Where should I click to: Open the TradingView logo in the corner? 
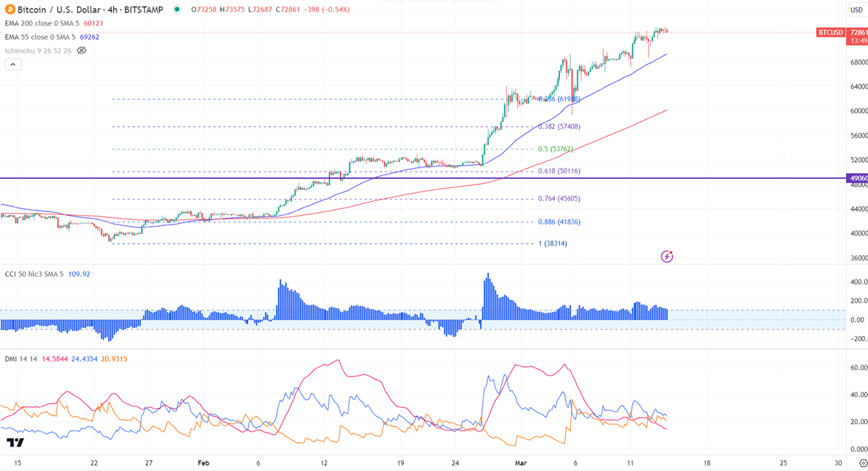click(15, 442)
